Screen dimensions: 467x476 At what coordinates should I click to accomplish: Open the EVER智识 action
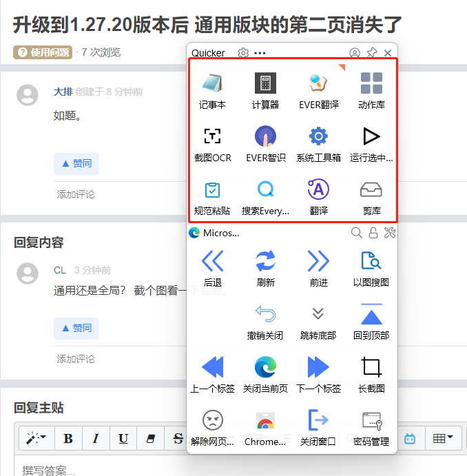265,144
